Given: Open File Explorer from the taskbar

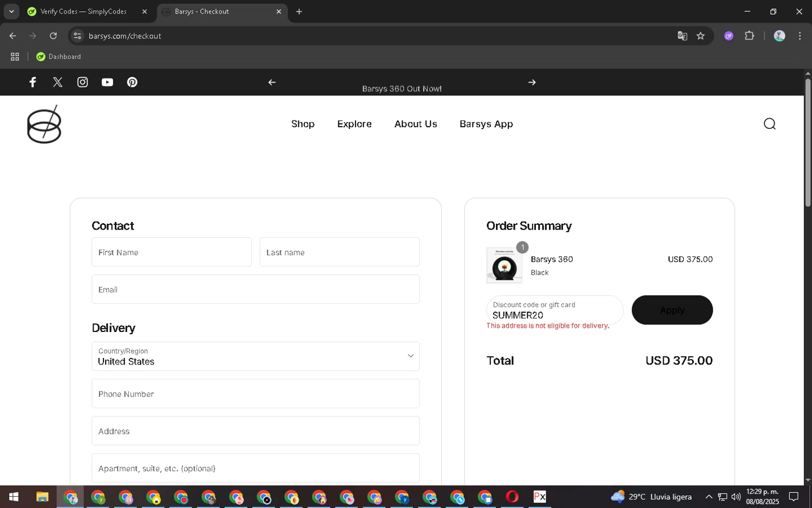Looking at the screenshot, I should tap(42, 497).
